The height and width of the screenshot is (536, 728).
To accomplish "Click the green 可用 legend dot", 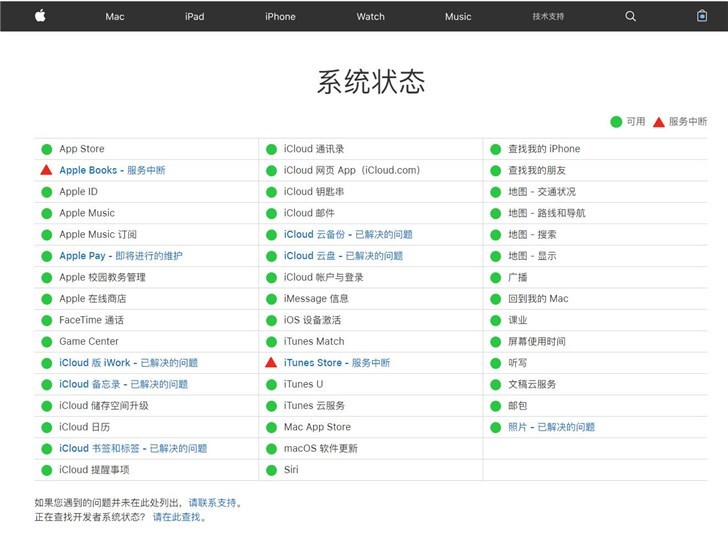I will point(616,122).
